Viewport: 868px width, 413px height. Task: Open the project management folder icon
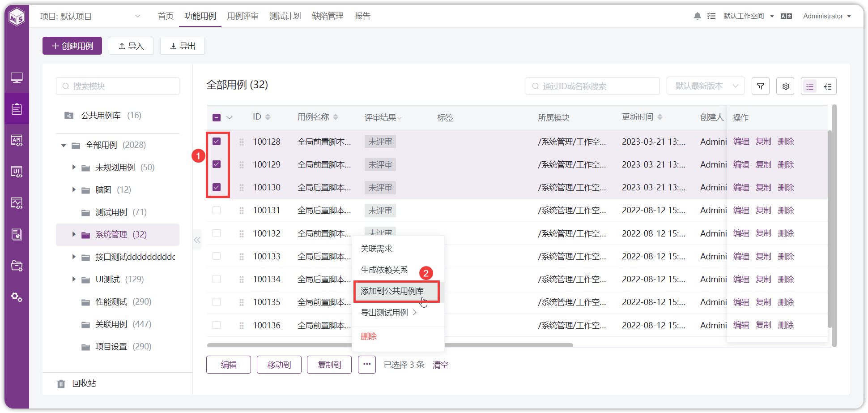17,266
